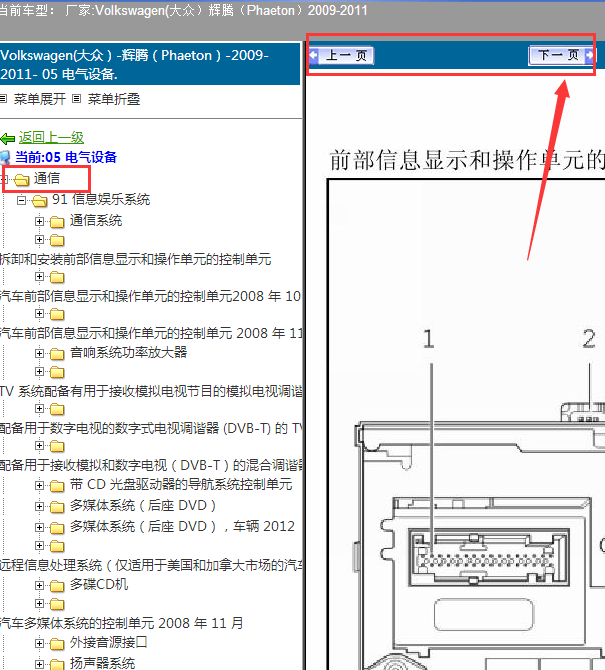The height and width of the screenshot is (670, 605).
Task: Expand 多媒体系统（后座 DVD） node
Action: pos(39,506)
